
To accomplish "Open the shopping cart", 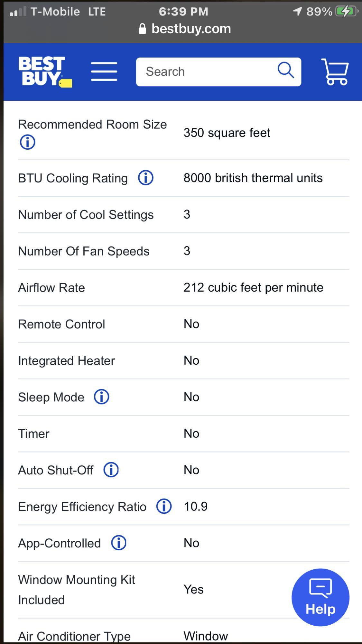I will pos(335,71).
